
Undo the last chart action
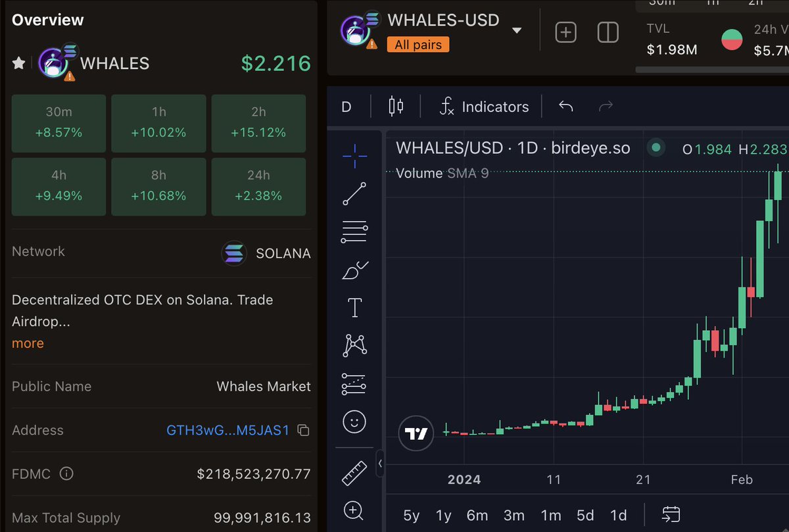566,107
